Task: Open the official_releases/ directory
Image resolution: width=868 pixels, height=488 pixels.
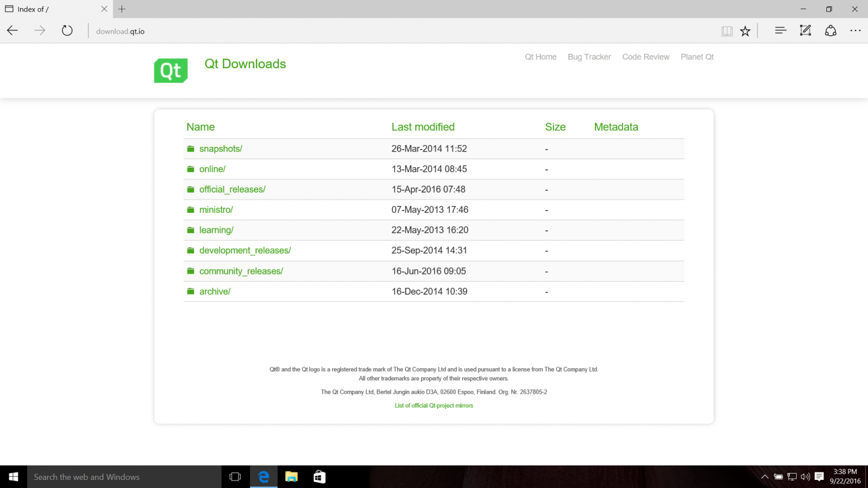Action: click(232, 190)
